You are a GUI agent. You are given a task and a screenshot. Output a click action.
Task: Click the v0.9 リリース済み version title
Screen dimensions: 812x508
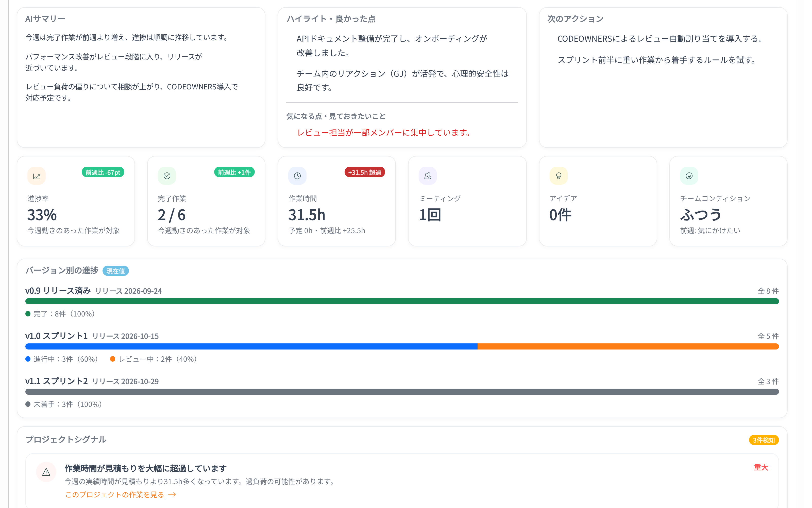58,291
